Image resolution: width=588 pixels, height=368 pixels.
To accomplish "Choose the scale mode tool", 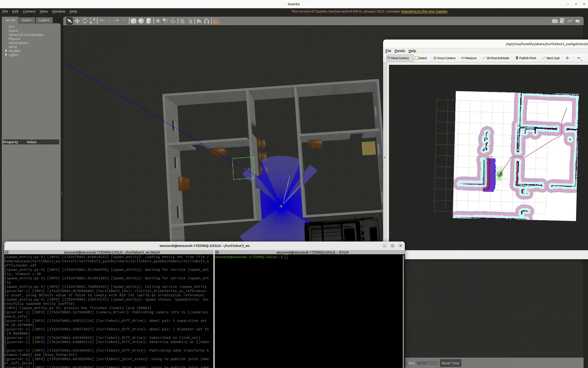I will (x=92, y=21).
